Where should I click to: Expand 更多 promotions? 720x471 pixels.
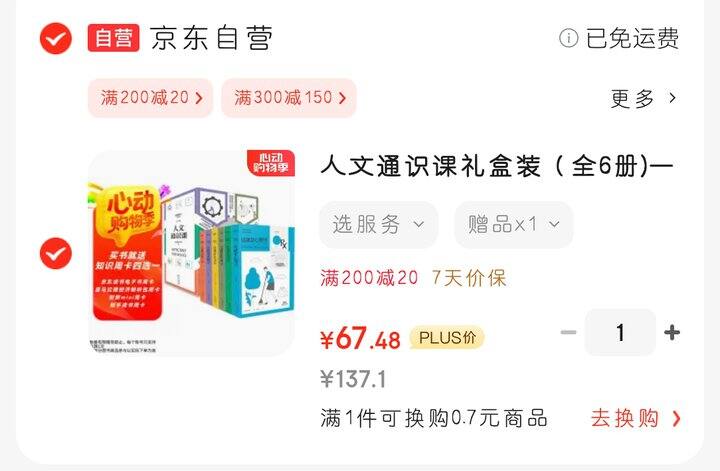click(632, 98)
